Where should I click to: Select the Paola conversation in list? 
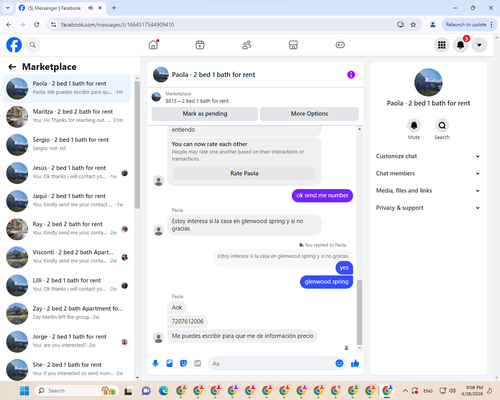67,89
